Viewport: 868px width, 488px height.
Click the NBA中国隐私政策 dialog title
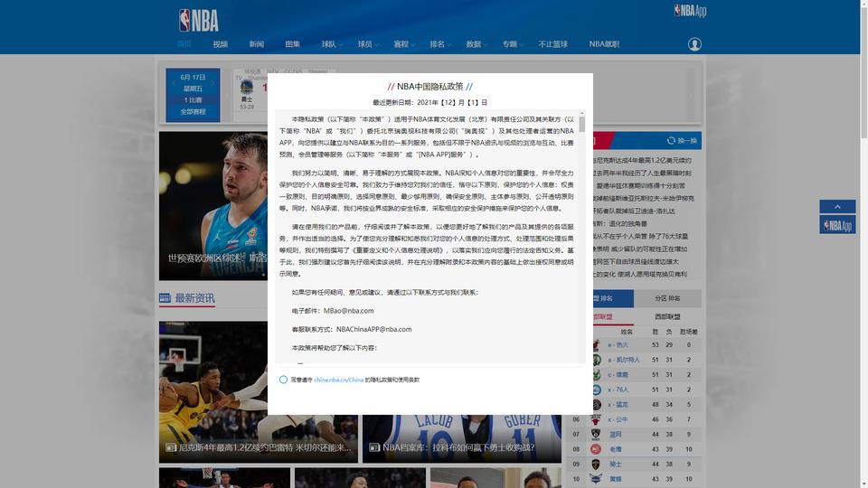click(x=430, y=87)
